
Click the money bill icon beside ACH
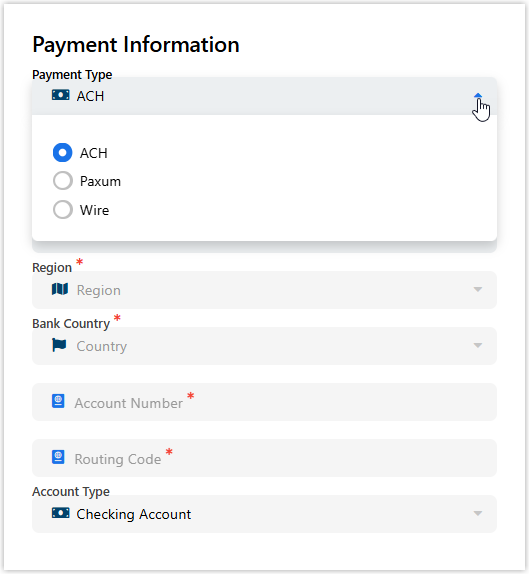61,95
